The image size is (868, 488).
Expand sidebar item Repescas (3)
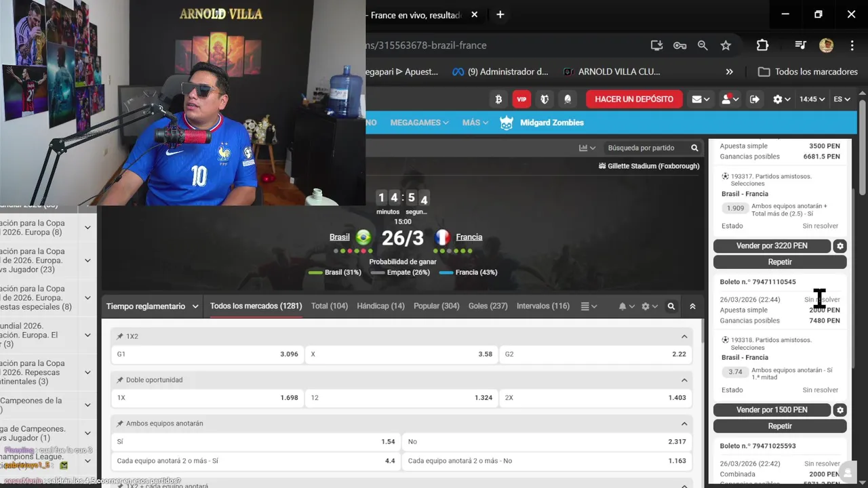[87, 372]
